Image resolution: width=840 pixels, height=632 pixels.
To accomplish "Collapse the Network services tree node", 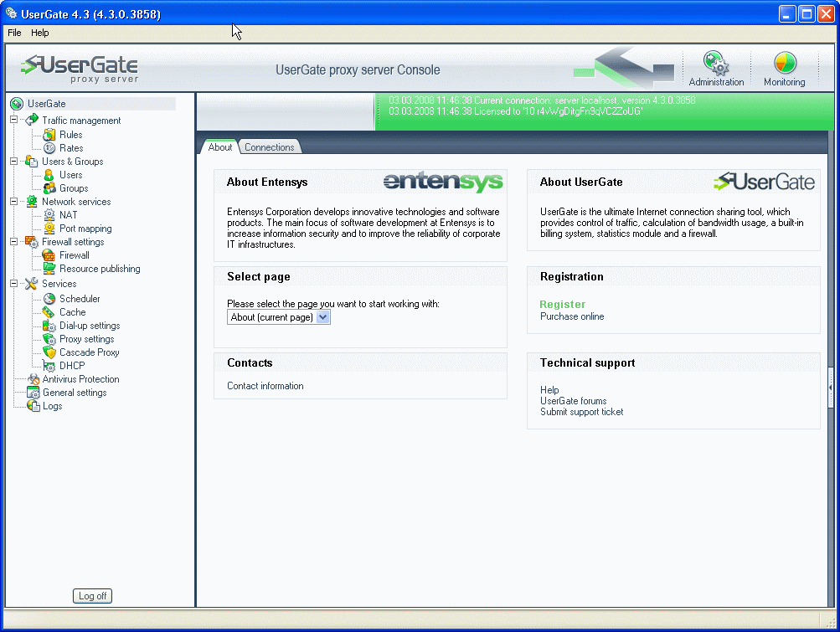I will pyautogui.click(x=14, y=202).
